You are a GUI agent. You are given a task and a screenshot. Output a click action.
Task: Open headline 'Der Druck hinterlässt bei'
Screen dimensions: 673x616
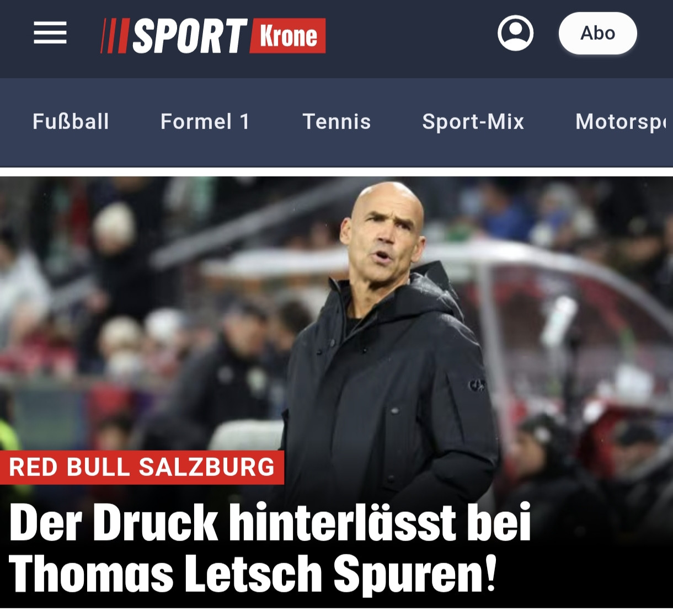[270, 522]
